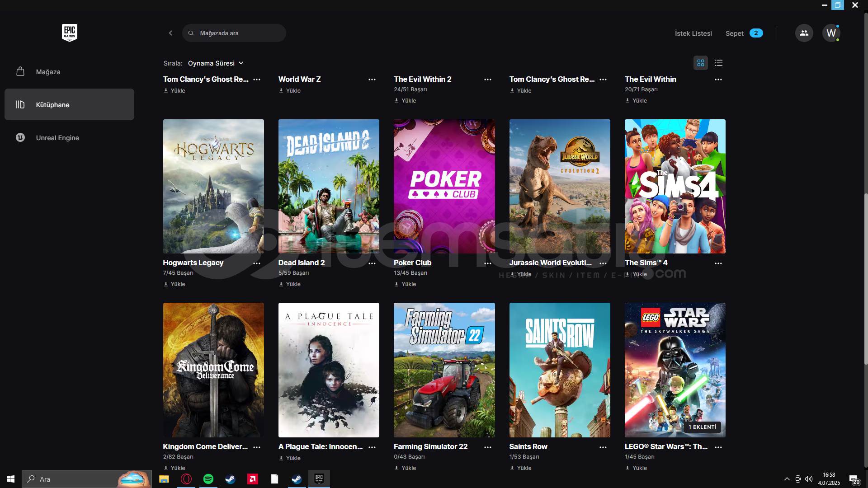Click the "7/45 Başarı" text under Hogwarts Legacy
Image resolution: width=868 pixels, height=488 pixels.
tap(178, 273)
